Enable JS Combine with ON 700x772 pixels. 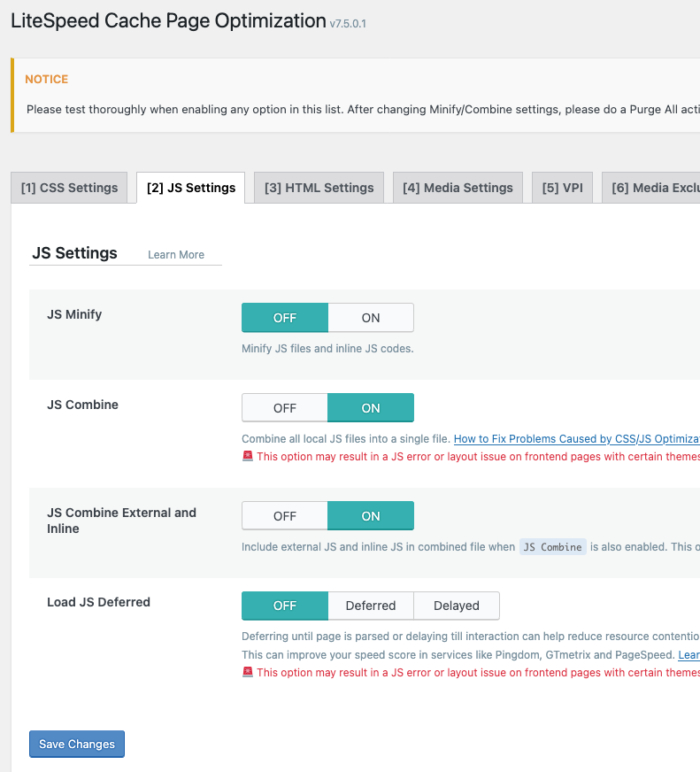[x=371, y=408]
